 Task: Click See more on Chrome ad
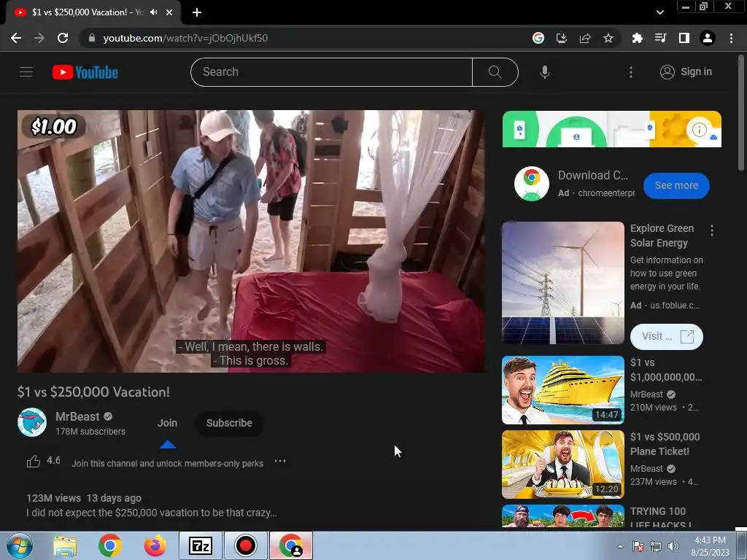[676, 185]
